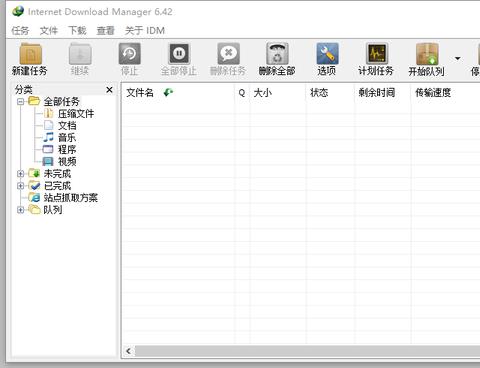Open the 开始队列 dropdown arrow
The height and width of the screenshot is (368, 480).
pyautogui.click(x=458, y=59)
